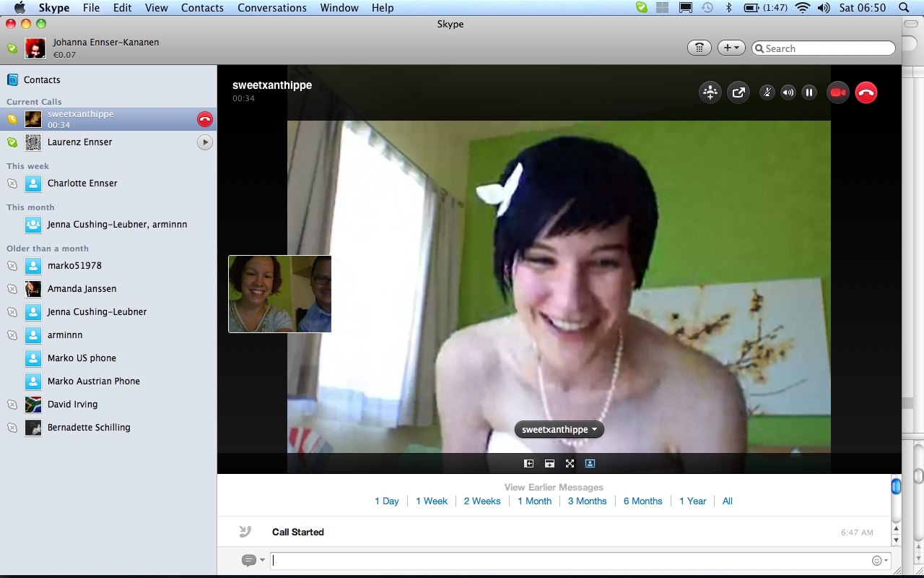Select Marko Austrian Phone
Image resolution: width=924 pixels, height=578 pixels.
(x=108, y=381)
